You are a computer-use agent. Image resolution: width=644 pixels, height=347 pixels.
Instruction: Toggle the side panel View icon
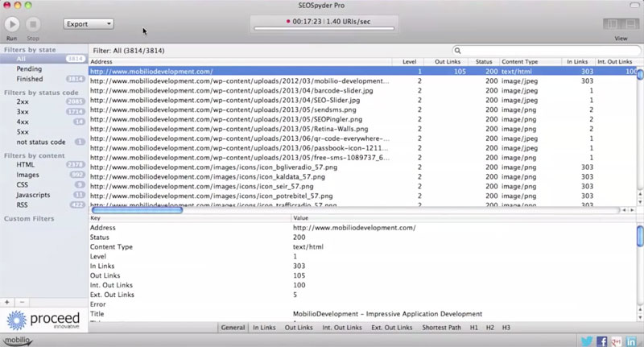(x=613, y=24)
